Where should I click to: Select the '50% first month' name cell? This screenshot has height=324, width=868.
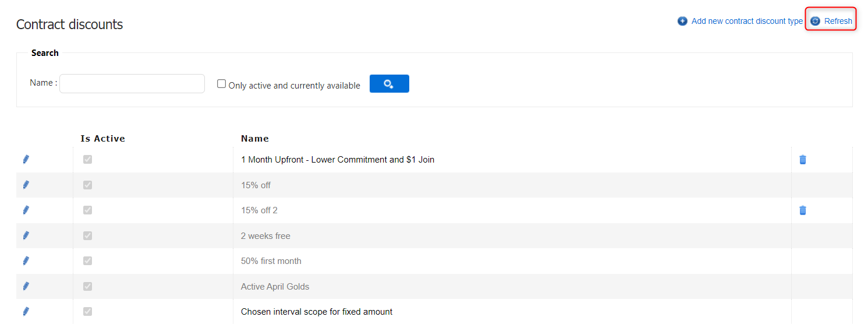pyautogui.click(x=271, y=261)
